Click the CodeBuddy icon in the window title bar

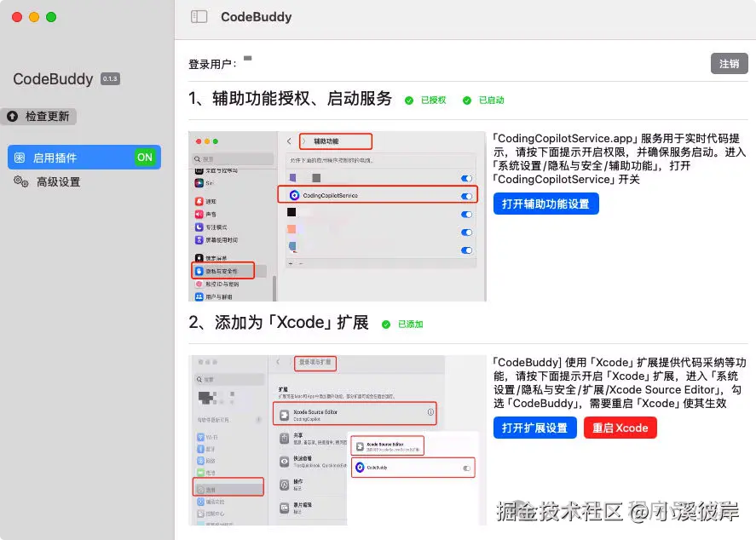[201, 17]
